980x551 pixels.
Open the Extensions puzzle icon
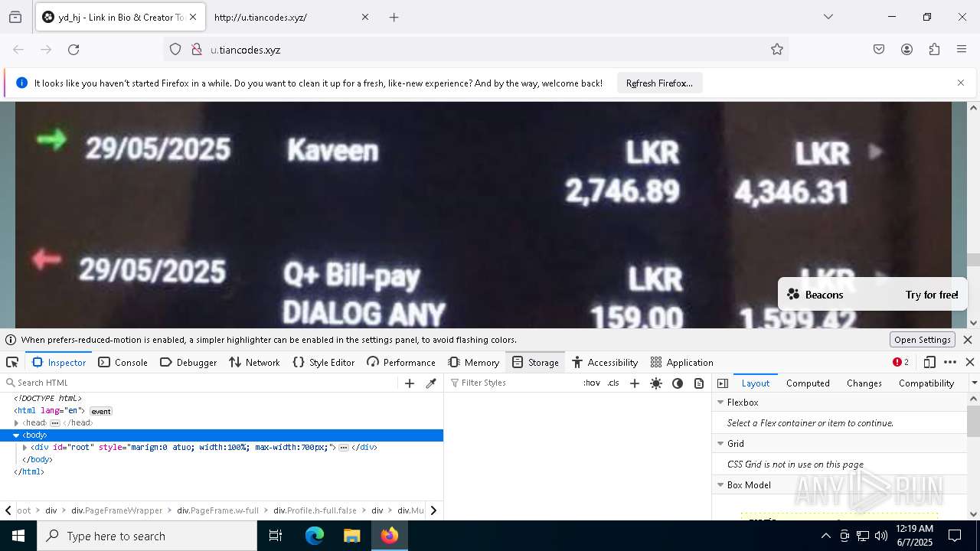(934, 50)
